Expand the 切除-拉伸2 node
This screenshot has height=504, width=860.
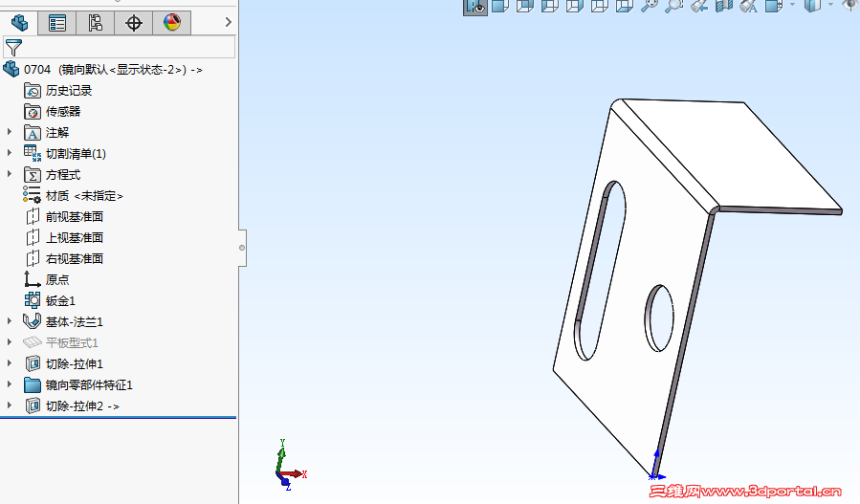(x=10, y=405)
